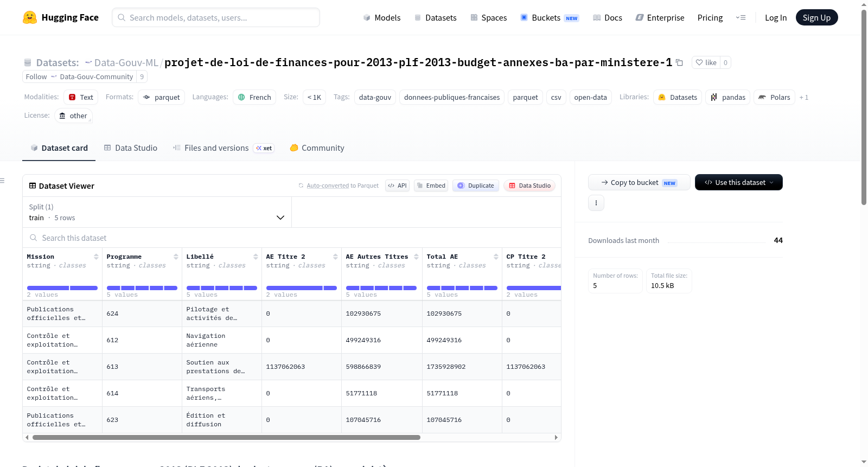Click the Programme column distribution bar
The height and width of the screenshot is (467, 868).
[142, 288]
